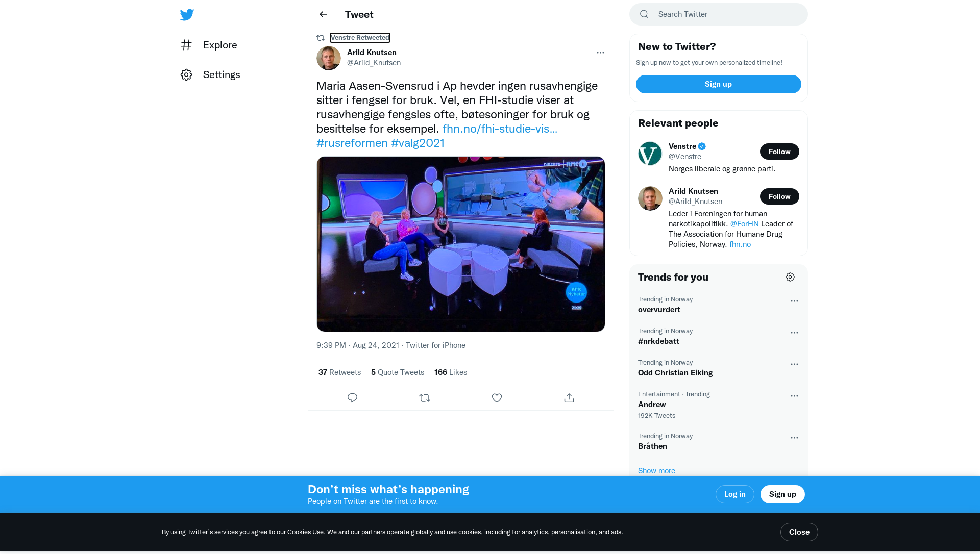Image resolution: width=980 pixels, height=554 pixels.
Task: Sign up from the bottom banner
Action: click(782, 494)
